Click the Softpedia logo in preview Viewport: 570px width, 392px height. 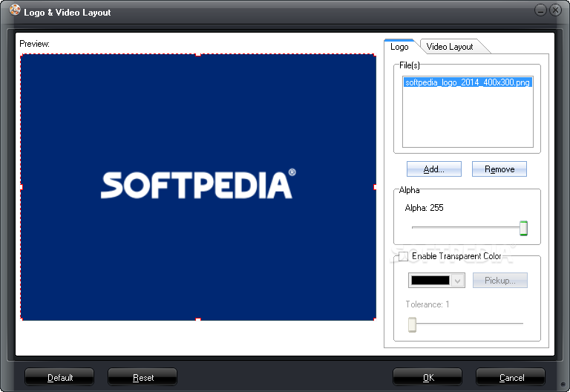click(x=198, y=184)
